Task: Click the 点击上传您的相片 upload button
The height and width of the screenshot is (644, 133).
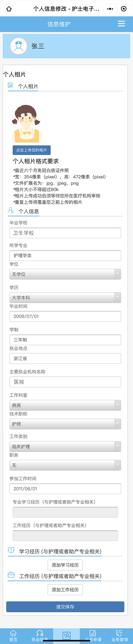Action: [x=31, y=150]
